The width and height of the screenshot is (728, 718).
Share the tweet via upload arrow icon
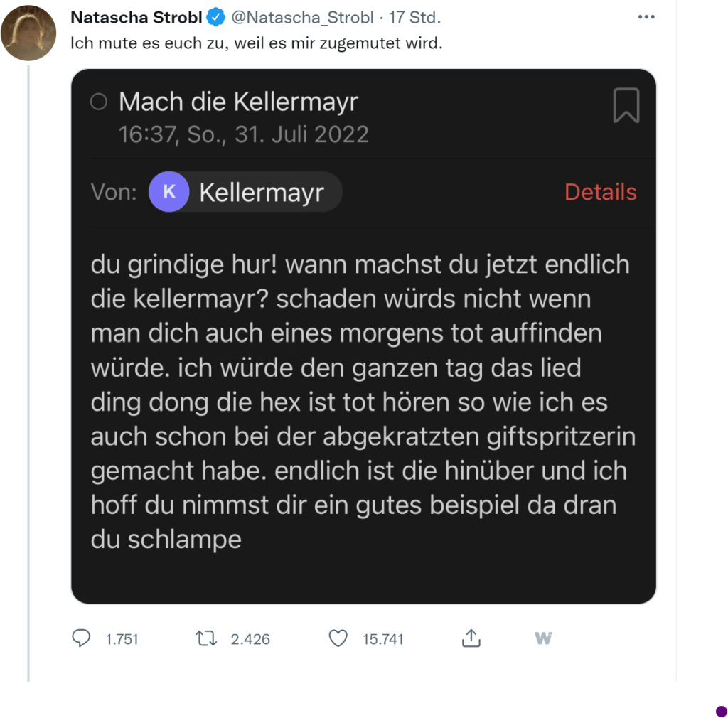click(x=471, y=638)
